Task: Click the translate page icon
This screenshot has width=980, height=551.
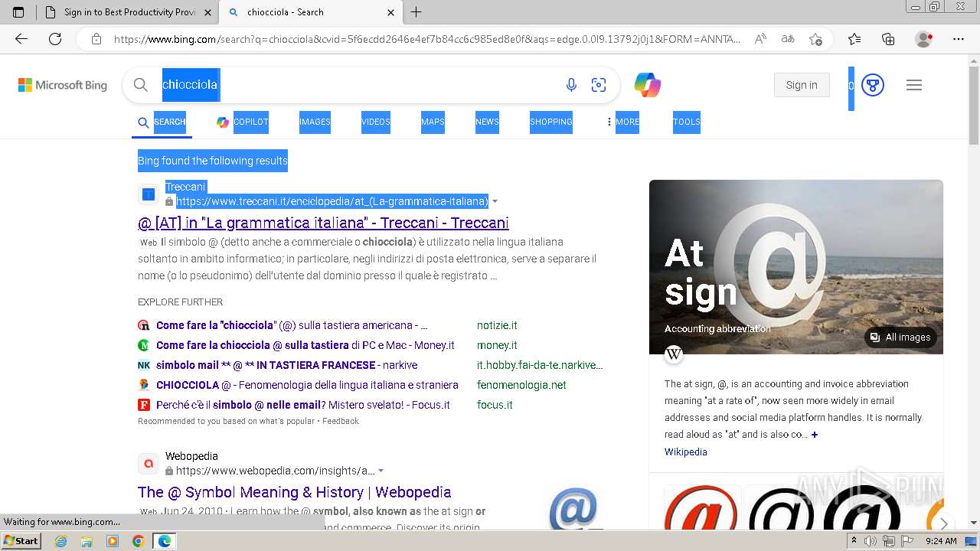Action: click(x=788, y=39)
